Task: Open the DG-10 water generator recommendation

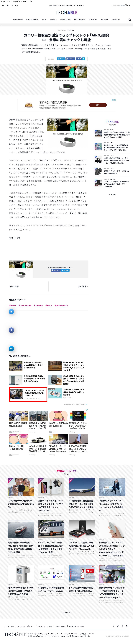Action: point(35,379)
